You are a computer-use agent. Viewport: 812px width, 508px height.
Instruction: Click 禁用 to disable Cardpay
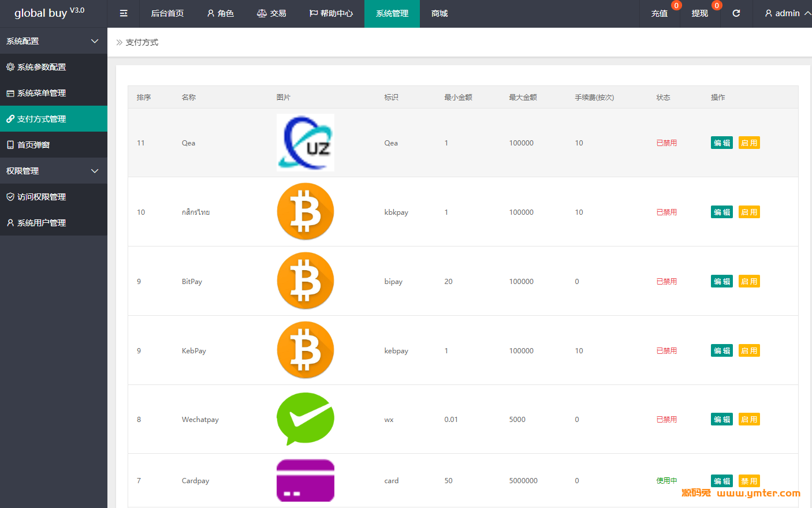coord(749,481)
